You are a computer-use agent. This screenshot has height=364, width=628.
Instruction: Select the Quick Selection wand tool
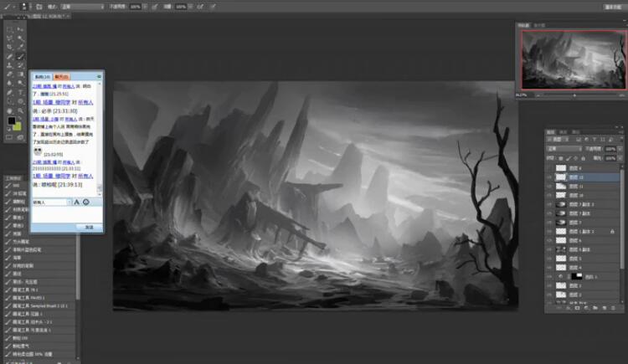coord(20,38)
